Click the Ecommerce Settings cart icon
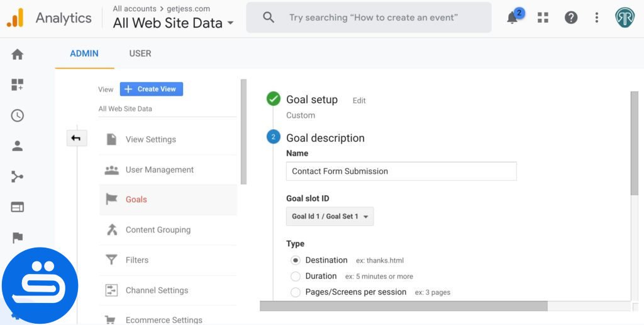 (110, 320)
